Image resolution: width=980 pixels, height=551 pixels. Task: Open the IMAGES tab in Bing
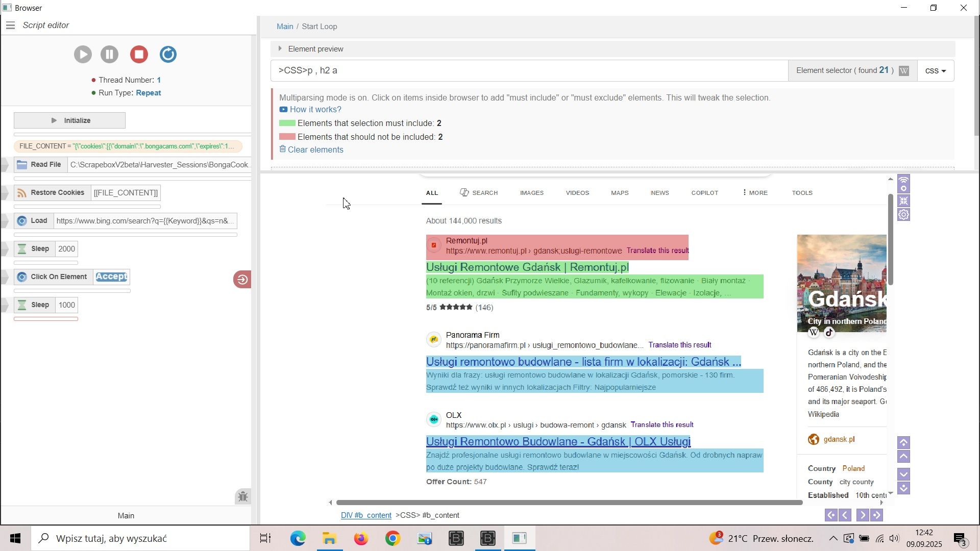pyautogui.click(x=532, y=193)
